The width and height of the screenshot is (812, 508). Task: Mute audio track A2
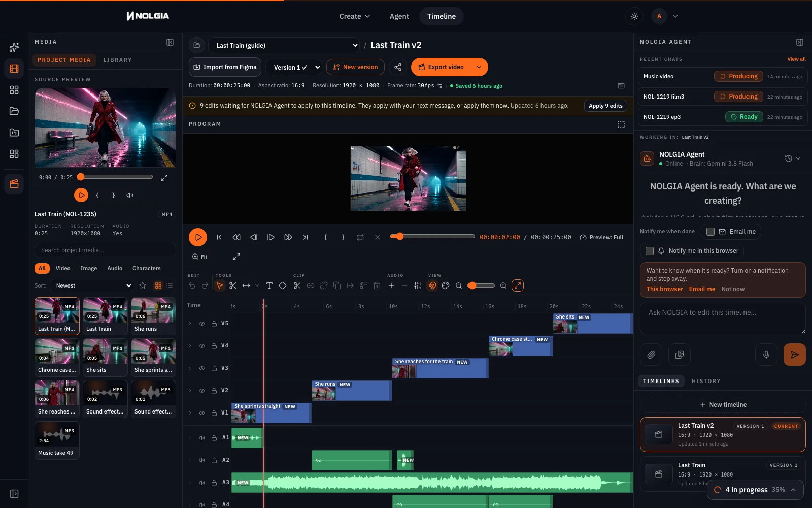(202, 460)
